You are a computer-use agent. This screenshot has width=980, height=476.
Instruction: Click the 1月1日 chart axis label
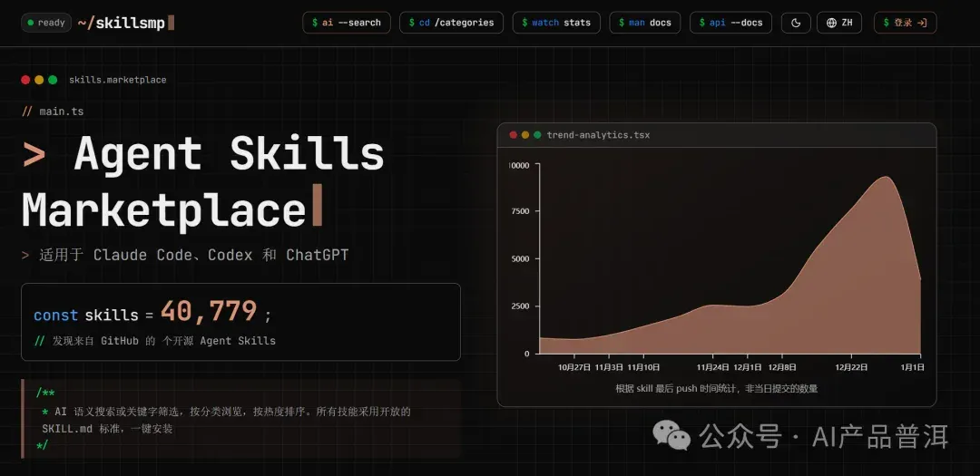tap(912, 367)
